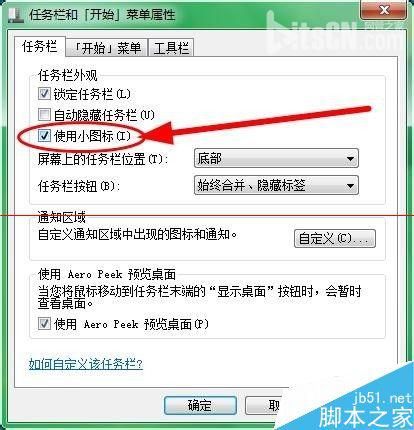Click the 自定义(C)... button
Screen dimensions: 414x430
pyautogui.click(x=335, y=238)
